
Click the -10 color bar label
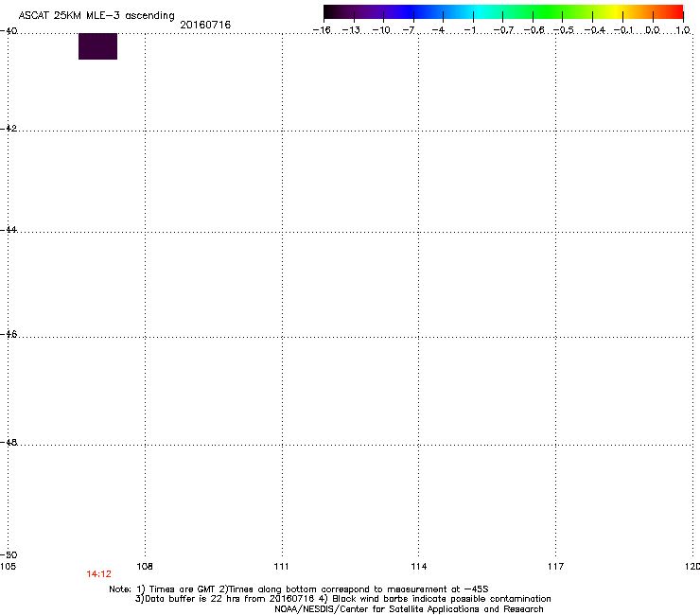pos(381,30)
